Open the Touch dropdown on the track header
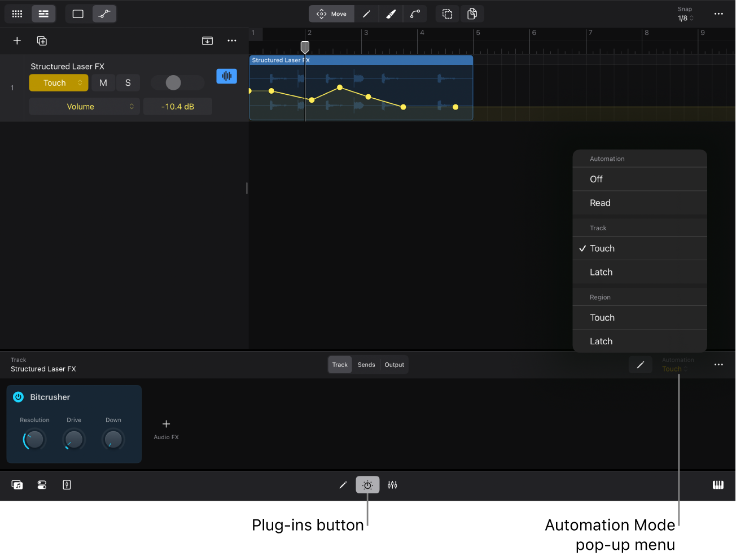Screen dimensions: 736x560 (x=58, y=82)
